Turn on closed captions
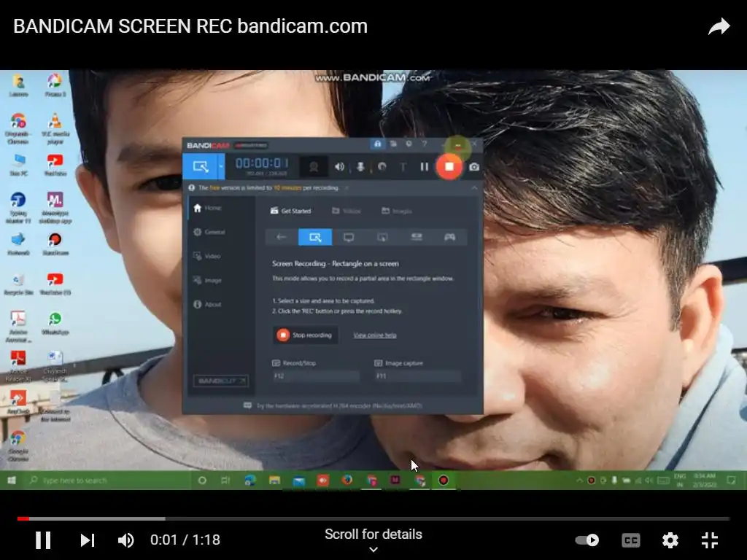Image resolution: width=747 pixels, height=560 pixels. pos(631,540)
